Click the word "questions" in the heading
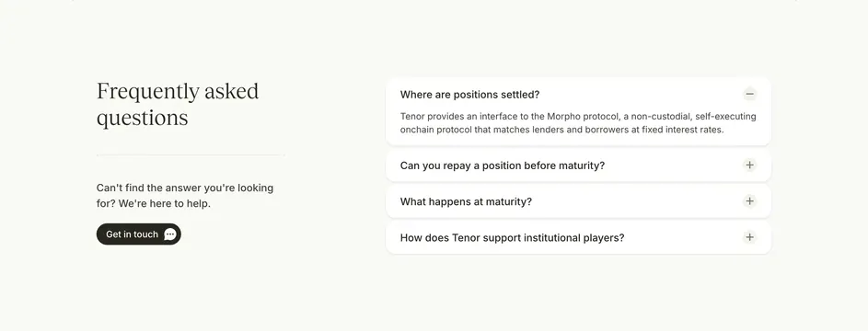 click(x=143, y=119)
